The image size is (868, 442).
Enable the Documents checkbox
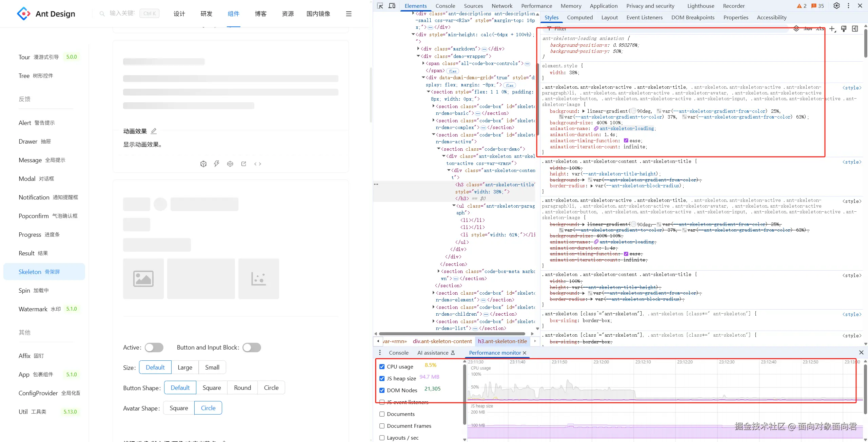tap(382, 414)
